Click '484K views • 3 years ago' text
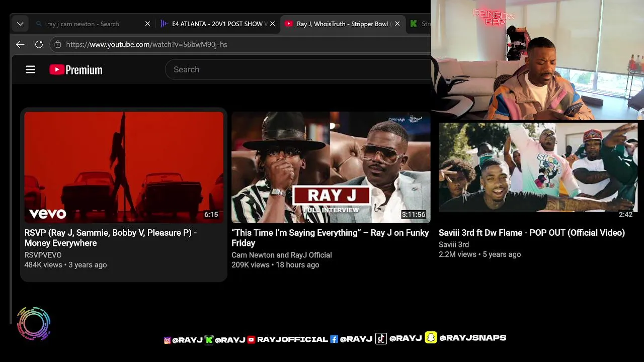This screenshot has width=644, height=362. [65, 265]
